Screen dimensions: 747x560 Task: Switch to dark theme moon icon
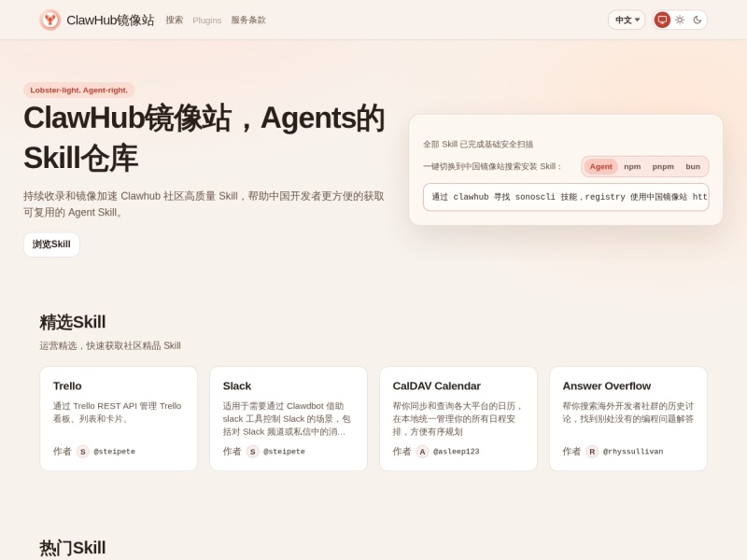(698, 20)
